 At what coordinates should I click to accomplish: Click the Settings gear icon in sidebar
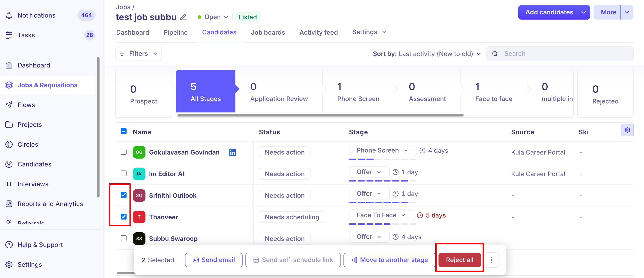pos(9,264)
